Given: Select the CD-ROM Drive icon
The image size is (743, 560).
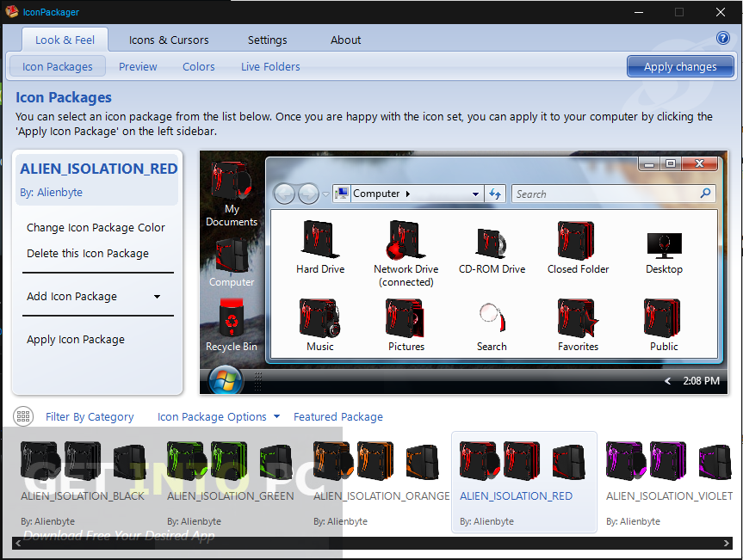Looking at the screenshot, I should pyautogui.click(x=492, y=241).
